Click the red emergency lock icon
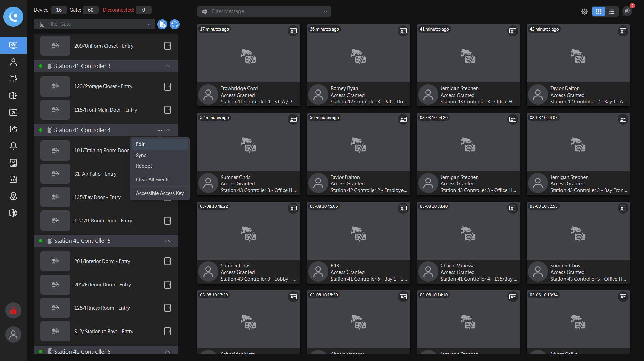The image size is (644, 361). coord(13,311)
